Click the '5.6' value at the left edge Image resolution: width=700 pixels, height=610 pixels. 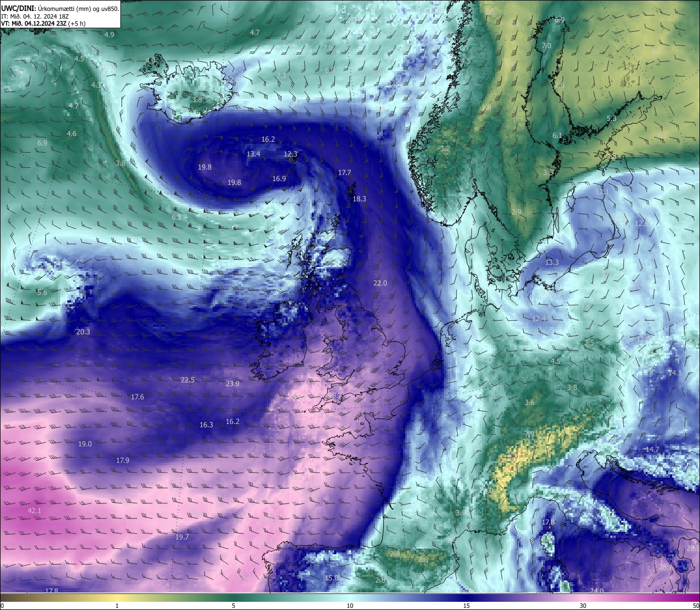point(42,292)
